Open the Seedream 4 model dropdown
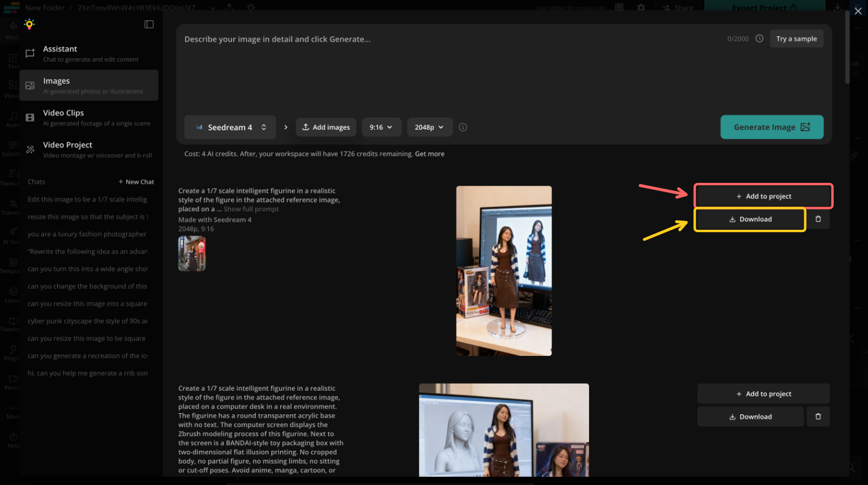 coord(230,127)
